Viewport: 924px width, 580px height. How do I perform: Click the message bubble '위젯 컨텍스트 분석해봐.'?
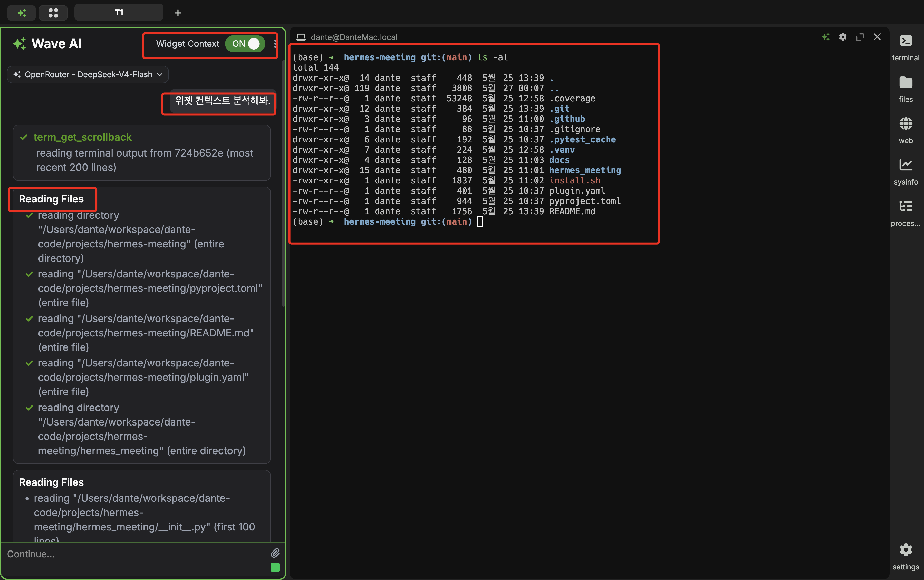(223, 101)
